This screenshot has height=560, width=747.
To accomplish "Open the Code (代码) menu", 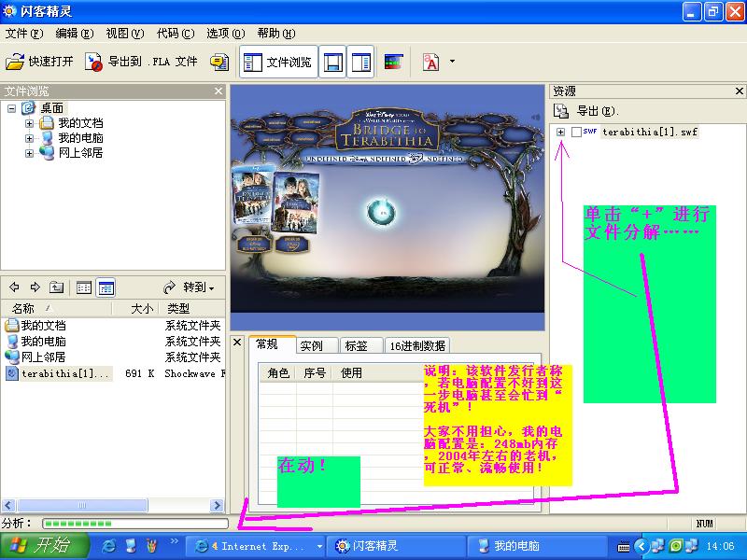I will point(176,34).
